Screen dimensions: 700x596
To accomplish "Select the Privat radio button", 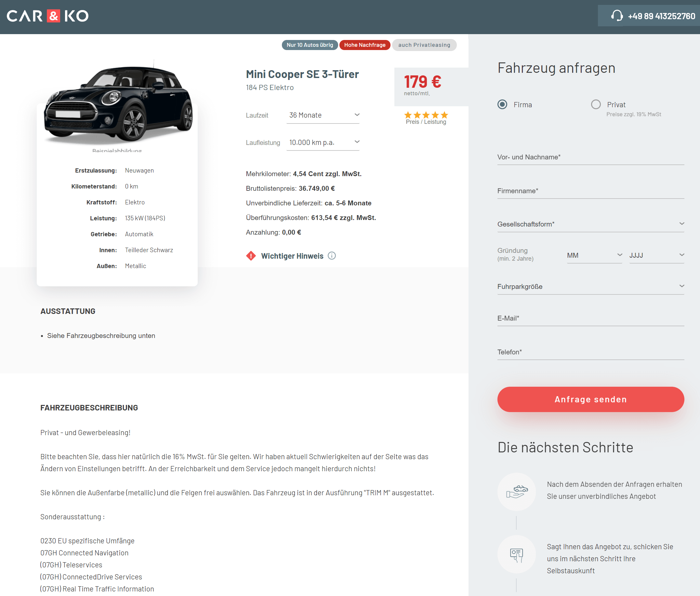I will coord(596,104).
